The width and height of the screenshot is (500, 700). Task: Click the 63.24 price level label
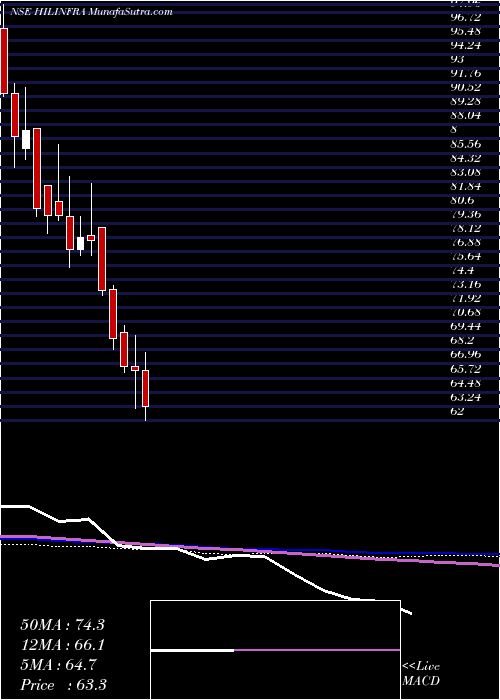point(466,396)
